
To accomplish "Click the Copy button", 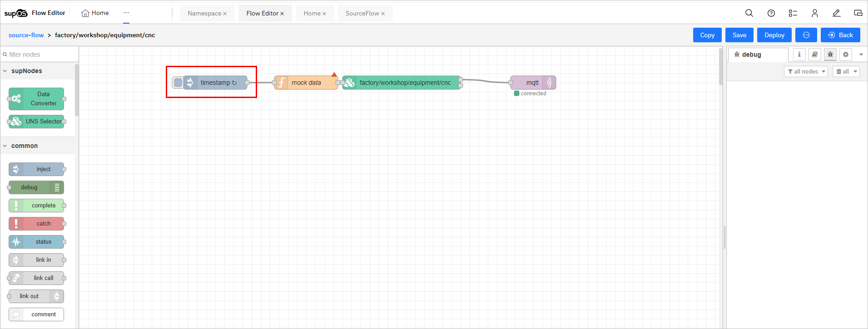I will 707,35.
